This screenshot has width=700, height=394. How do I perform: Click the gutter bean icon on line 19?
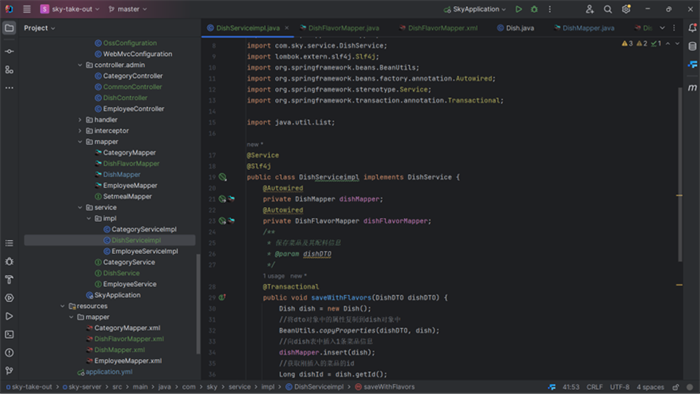point(222,177)
